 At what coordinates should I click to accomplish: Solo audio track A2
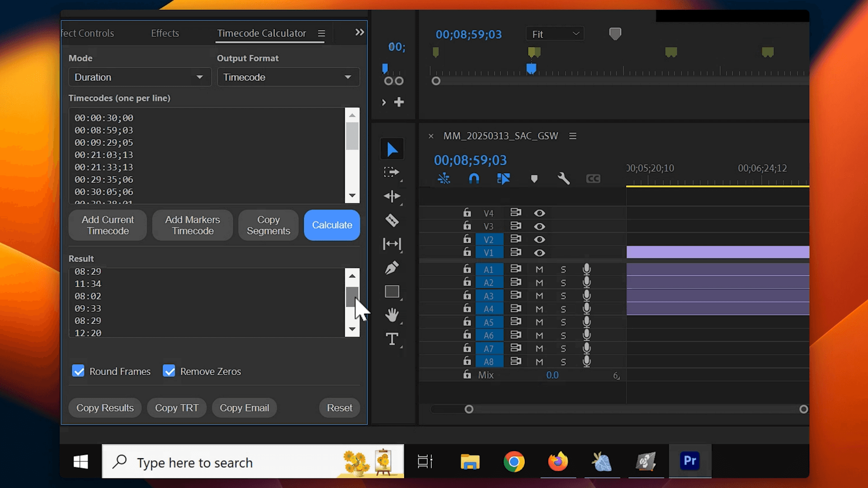[x=563, y=283]
